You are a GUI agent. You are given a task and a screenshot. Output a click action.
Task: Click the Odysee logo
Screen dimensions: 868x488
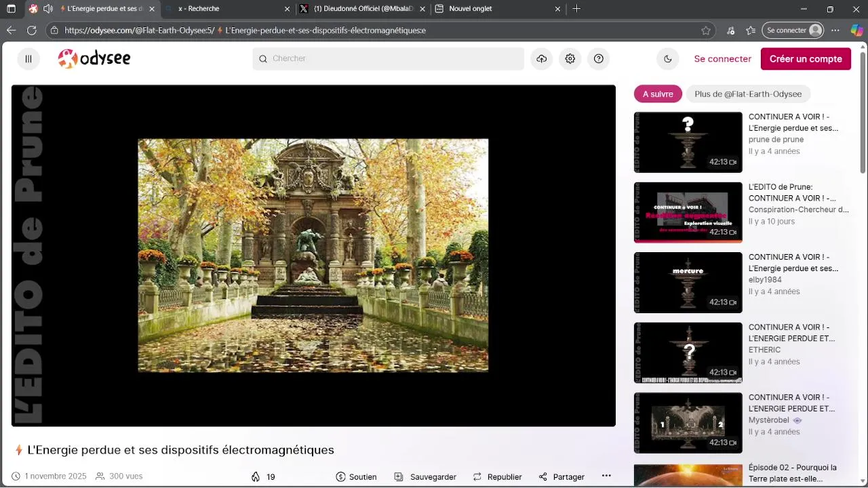point(94,59)
